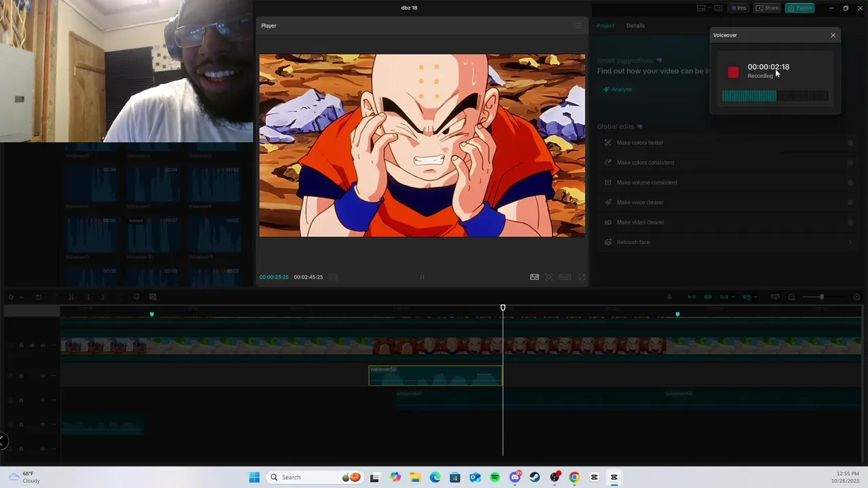Open Windows Start menu

point(254,477)
